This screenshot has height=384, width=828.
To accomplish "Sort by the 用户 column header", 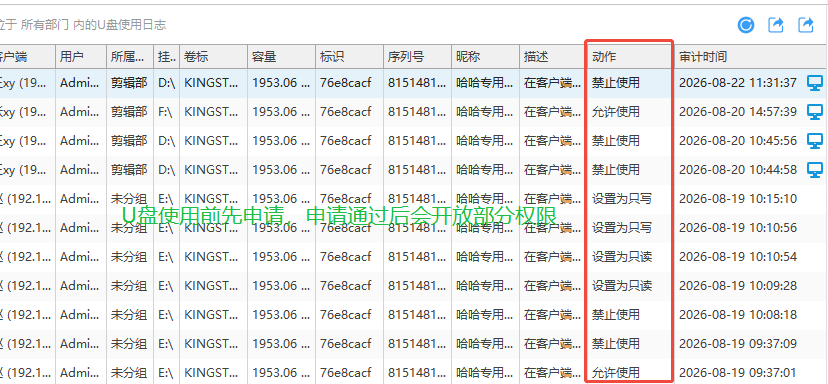I will click(81, 57).
